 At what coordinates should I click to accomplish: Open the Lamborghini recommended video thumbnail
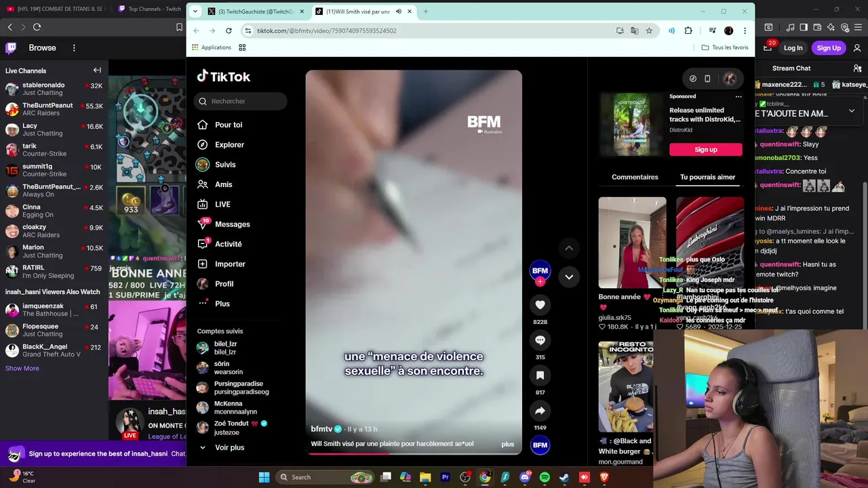coord(709,243)
